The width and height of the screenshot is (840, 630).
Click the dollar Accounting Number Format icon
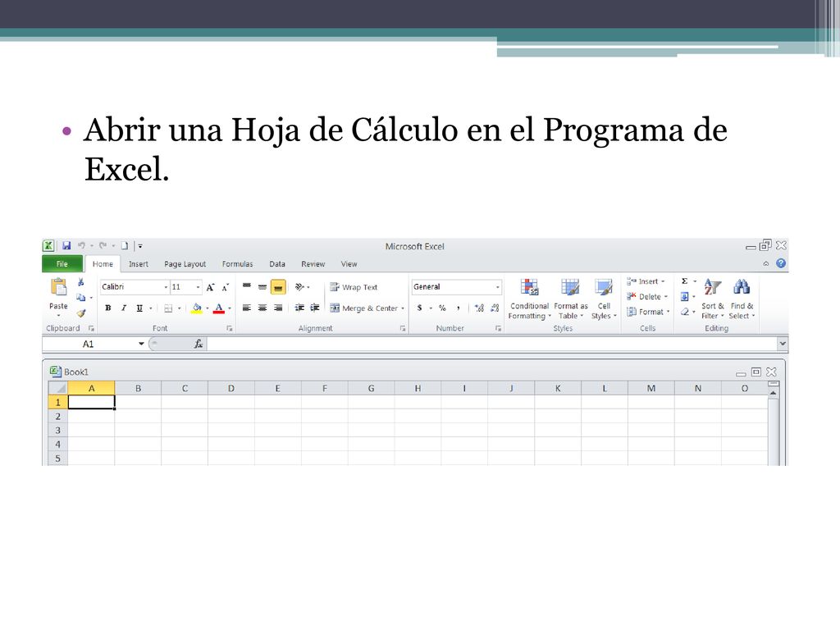tap(419, 308)
